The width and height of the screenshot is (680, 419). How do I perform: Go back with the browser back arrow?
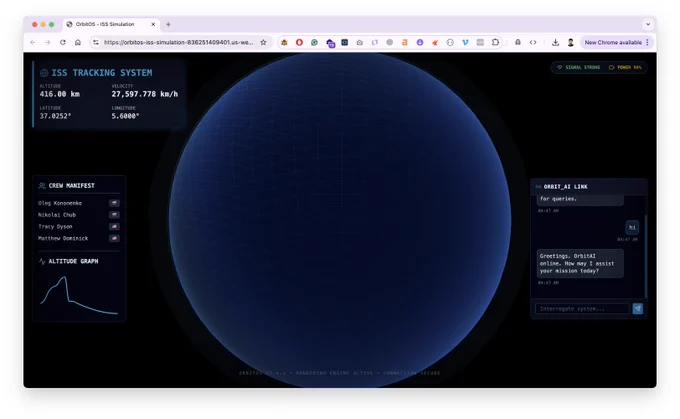[x=33, y=42]
